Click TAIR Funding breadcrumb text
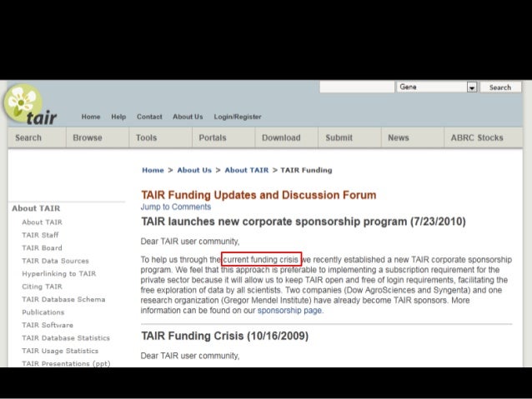The height and width of the screenshot is (399, 532). click(x=306, y=170)
